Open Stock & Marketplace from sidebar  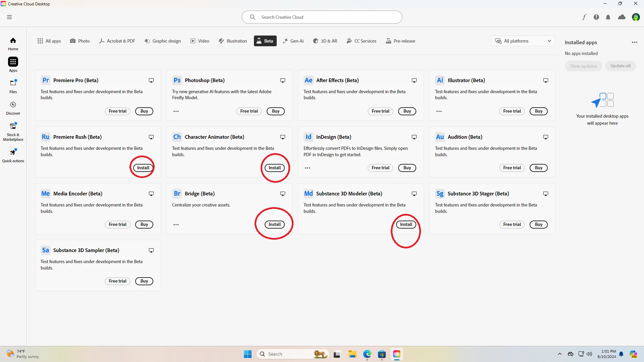[x=13, y=131]
